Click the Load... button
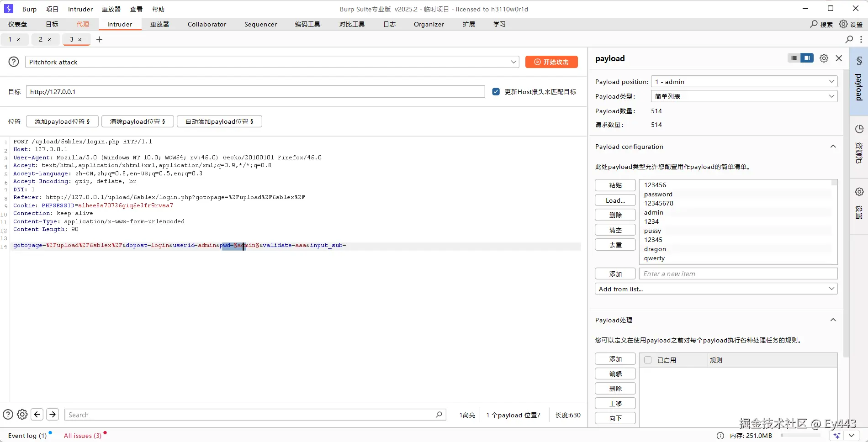The width and height of the screenshot is (868, 442). 615,200
